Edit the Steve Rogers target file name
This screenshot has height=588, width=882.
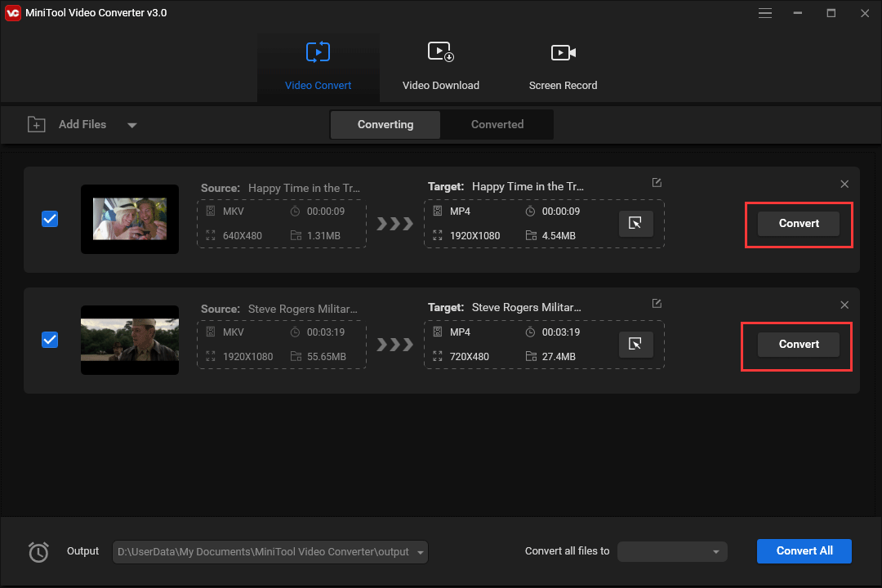(x=657, y=303)
